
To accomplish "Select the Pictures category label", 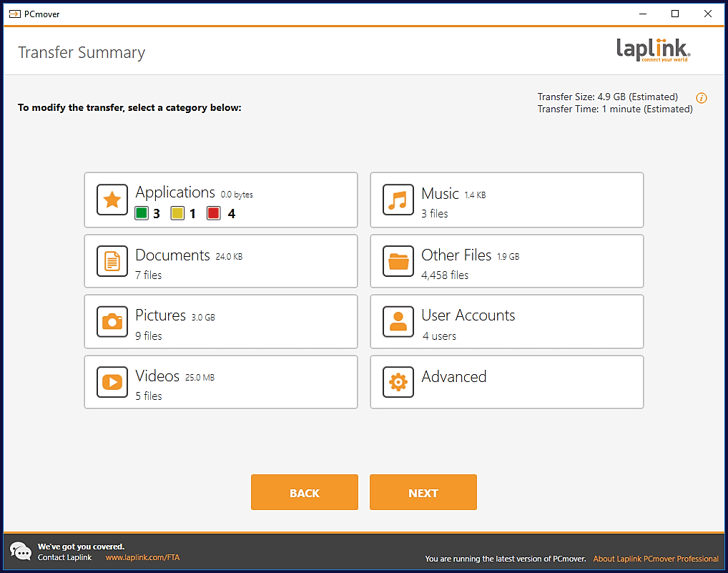I will click(161, 315).
